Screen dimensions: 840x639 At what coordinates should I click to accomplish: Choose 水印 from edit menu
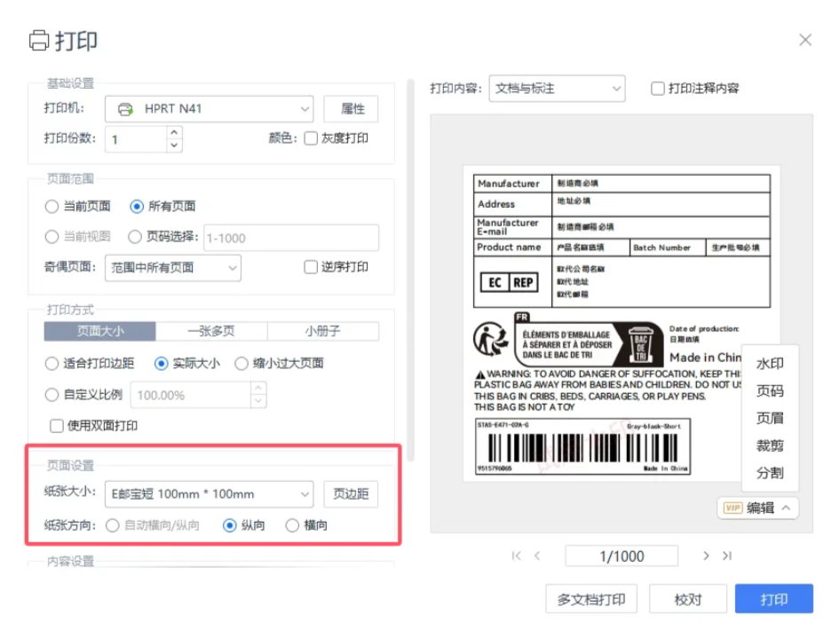(x=769, y=364)
